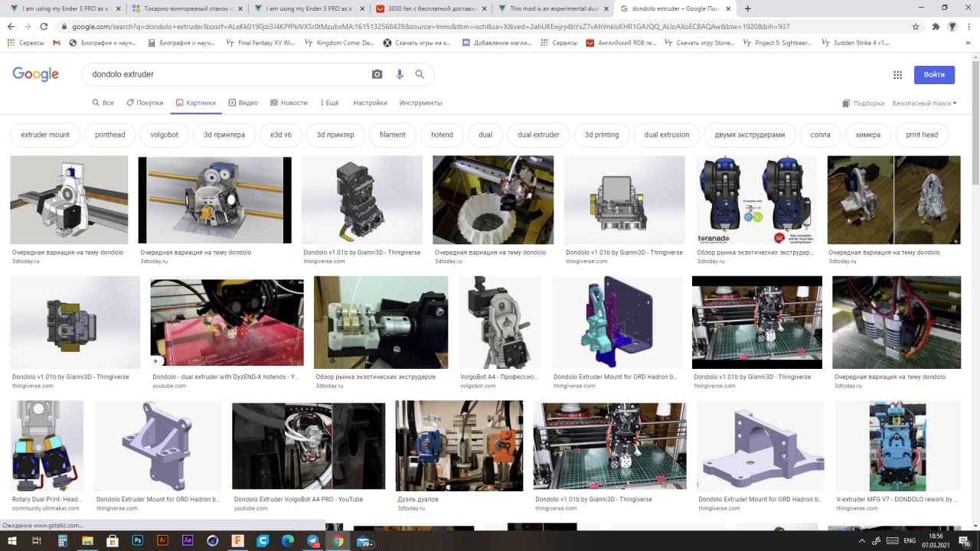Expand the Безопасный поиск dropdown
980x551 pixels.
tap(924, 103)
